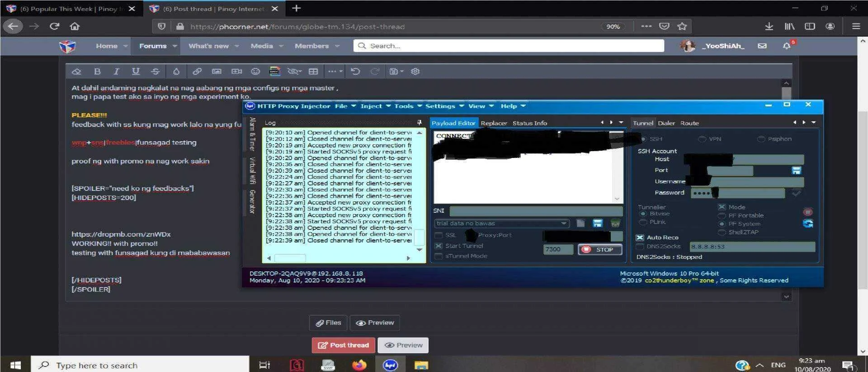
Task: Click the blue save icon beside the payload dropdown
Action: (598, 223)
